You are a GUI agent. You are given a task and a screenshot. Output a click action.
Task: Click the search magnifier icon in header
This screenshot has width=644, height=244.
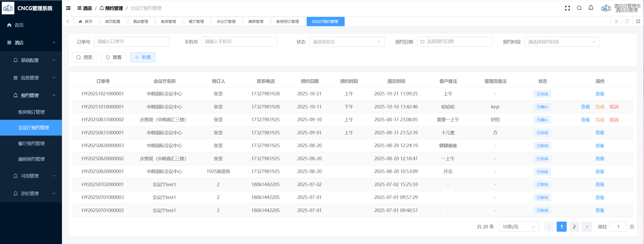(x=579, y=8)
